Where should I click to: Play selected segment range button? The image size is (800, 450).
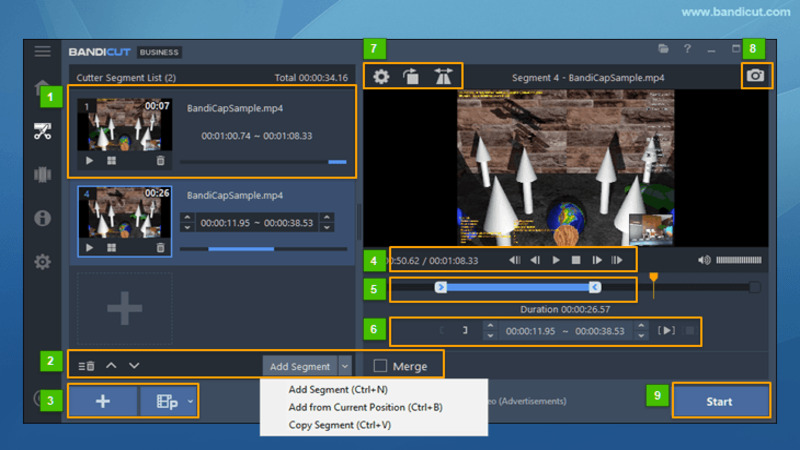coord(666,330)
